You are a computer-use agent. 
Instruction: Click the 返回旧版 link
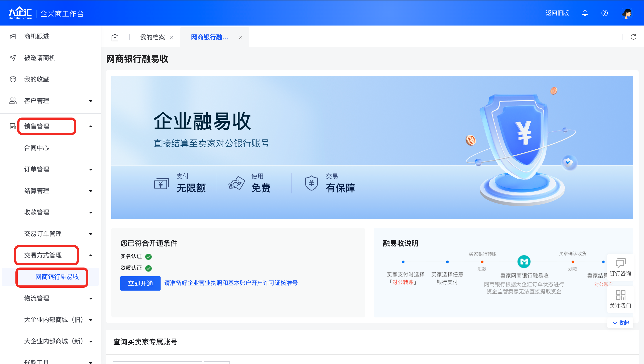tap(557, 13)
